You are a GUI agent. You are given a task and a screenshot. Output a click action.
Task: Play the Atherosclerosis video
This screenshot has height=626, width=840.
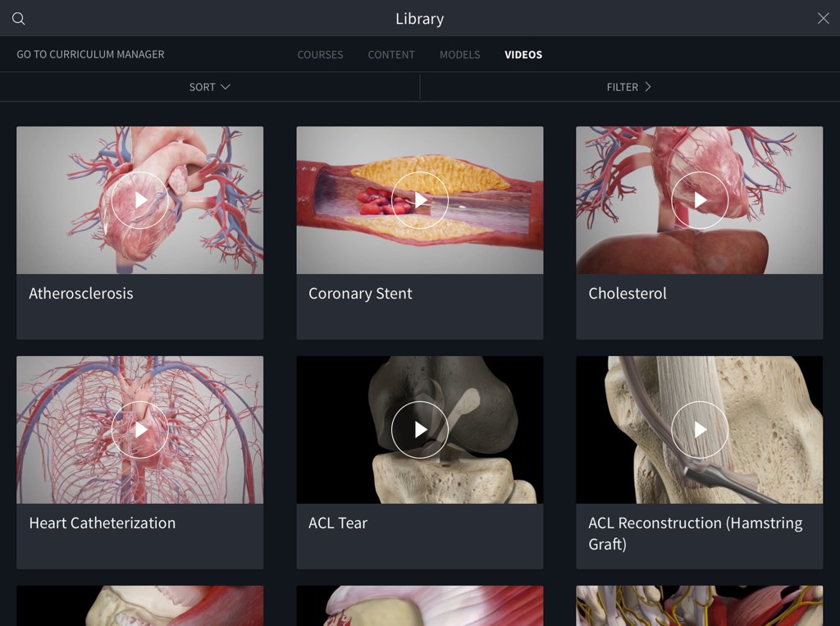pyautogui.click(x=139, y=200)
